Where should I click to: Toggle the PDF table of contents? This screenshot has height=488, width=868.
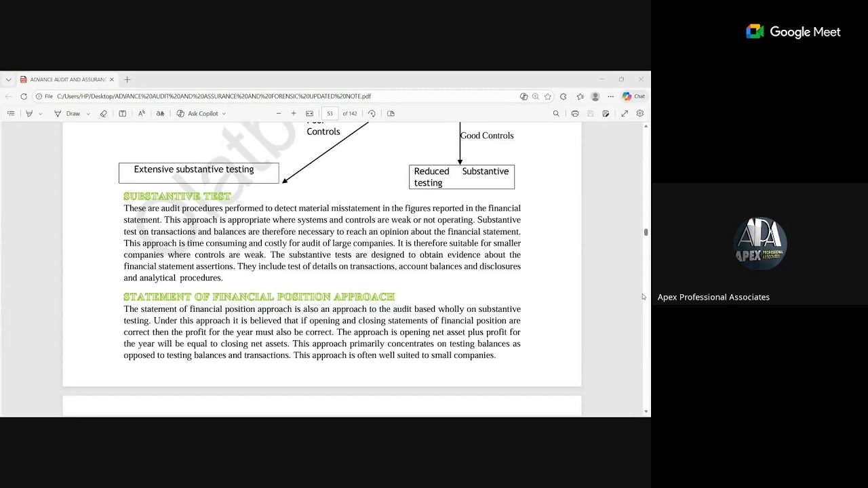click(x=11, y=113)
